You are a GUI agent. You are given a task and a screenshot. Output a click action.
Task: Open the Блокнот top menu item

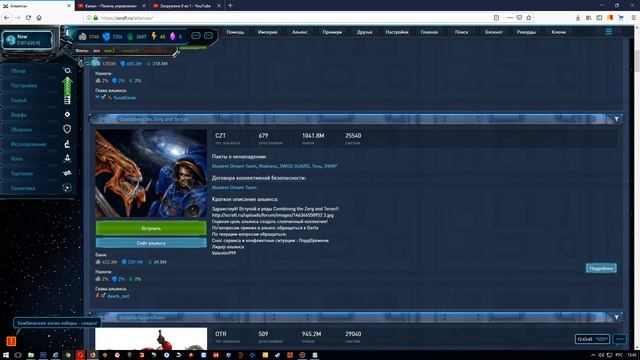point(494,32)
